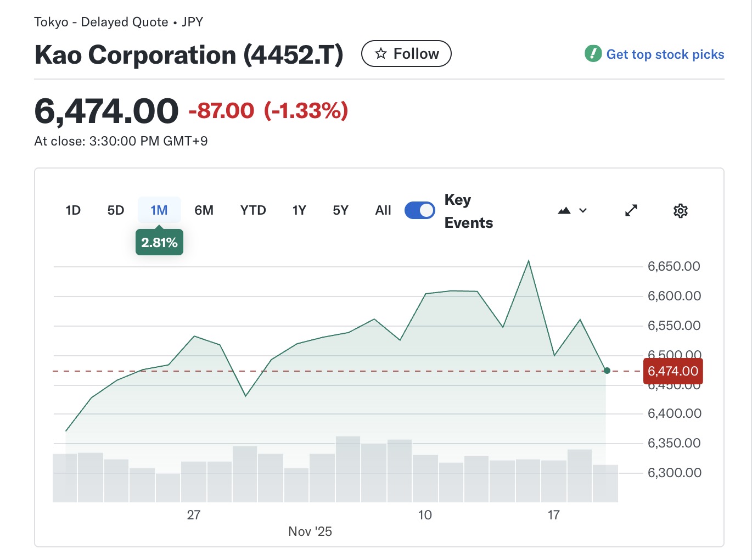Switch to the 5D range

click(x=116, y=211)
